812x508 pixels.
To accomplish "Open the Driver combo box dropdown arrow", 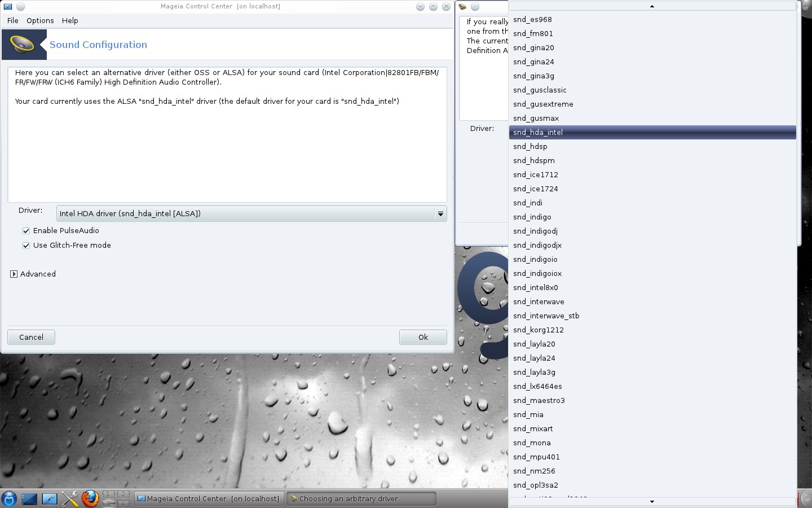I will pyautogui.click(x=440, y=214).
